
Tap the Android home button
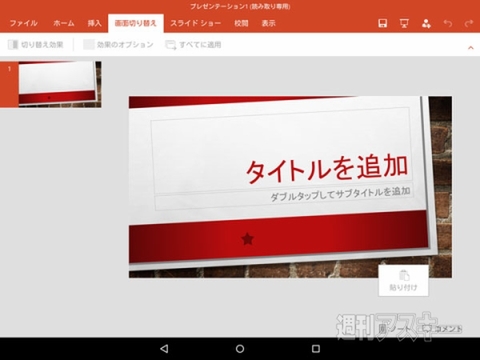coord(240,349)
